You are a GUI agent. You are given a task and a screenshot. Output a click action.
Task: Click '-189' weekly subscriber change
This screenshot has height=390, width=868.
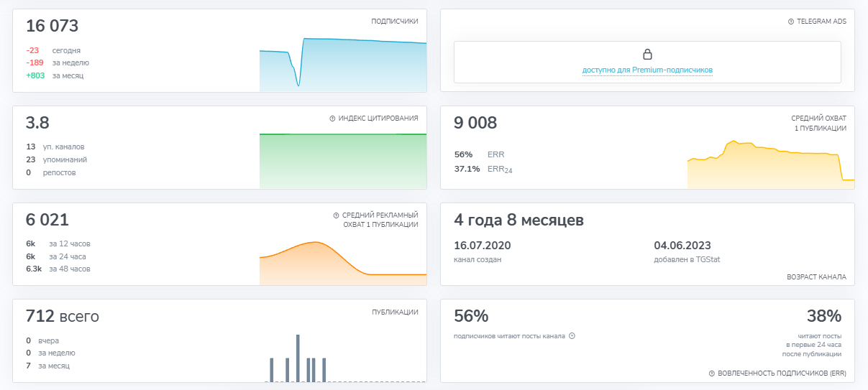[x=35, y=62]
